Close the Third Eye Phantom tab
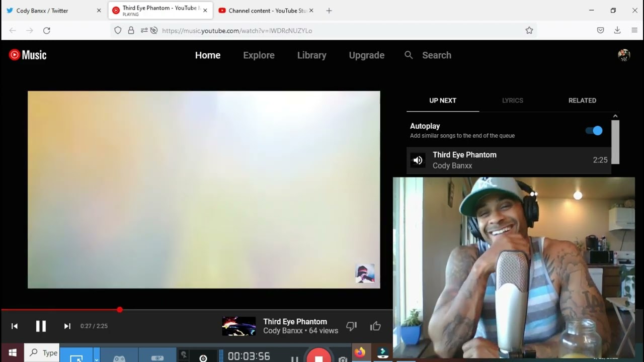644x362 pixels. pyautogui.click(x=205, y=11)
